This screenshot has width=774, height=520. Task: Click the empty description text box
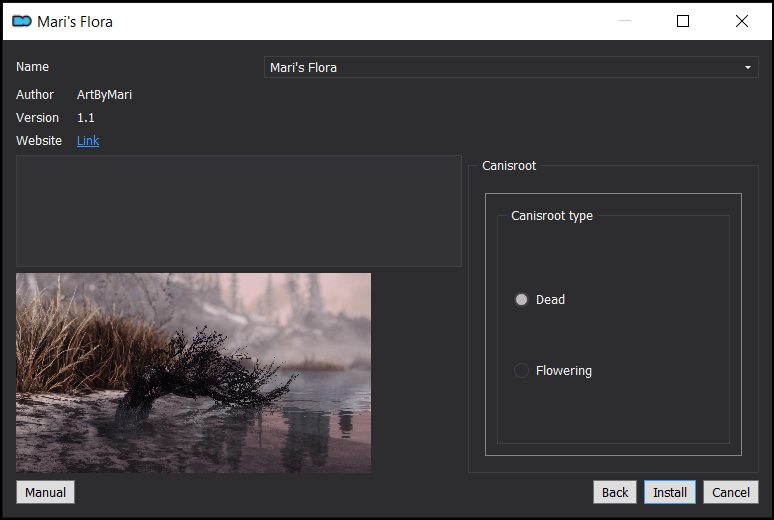tap(239, 211)
